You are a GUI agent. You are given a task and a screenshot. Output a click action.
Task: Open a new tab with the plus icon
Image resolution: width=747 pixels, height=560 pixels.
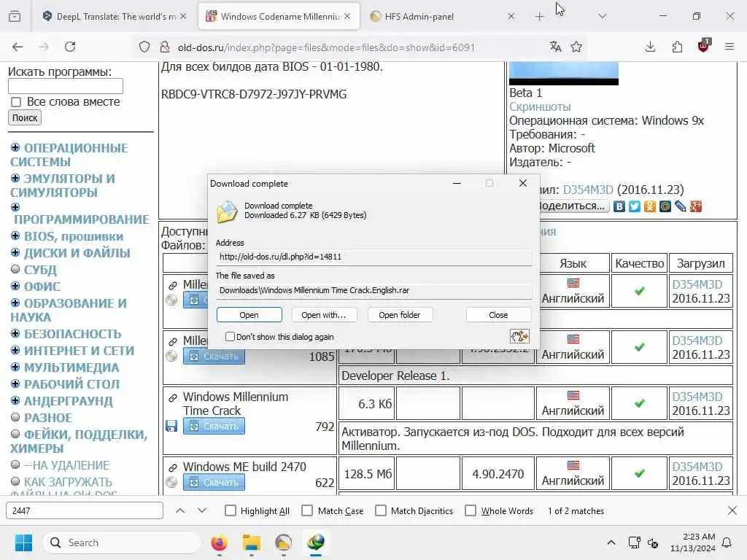[x=539, y=17]
